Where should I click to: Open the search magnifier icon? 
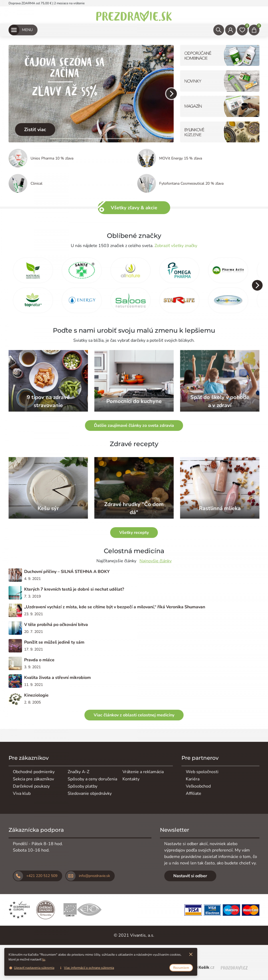[x=218, y=30]
